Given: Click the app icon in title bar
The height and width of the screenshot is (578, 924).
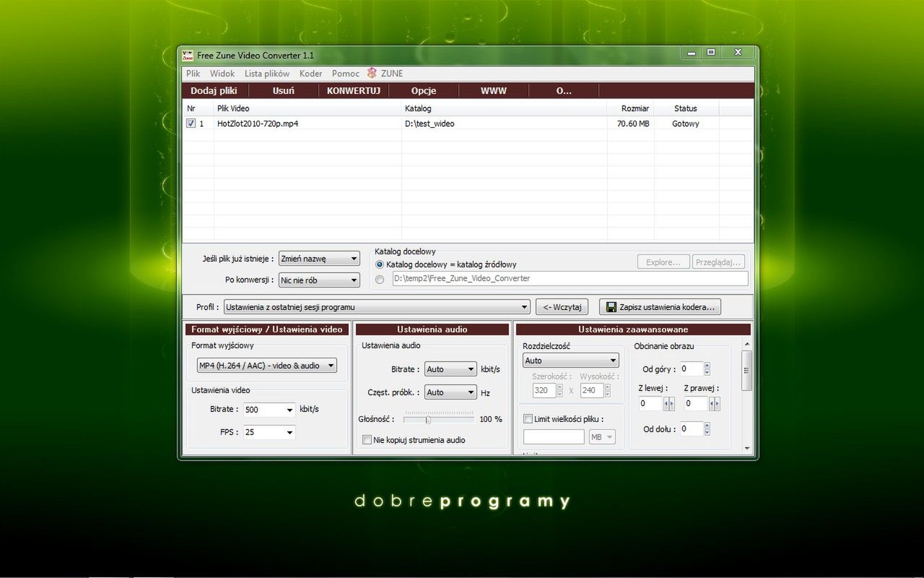Looking at the screenshot, I should point(188,55).
